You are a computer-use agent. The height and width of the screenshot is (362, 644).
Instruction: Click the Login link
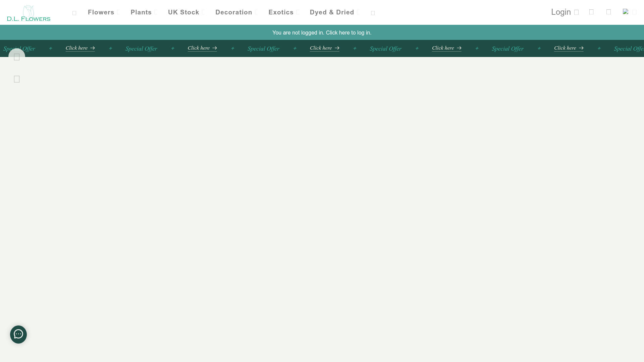(561, 12)
